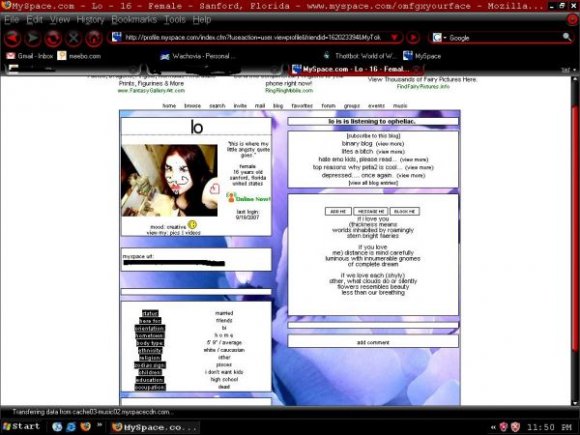Click the URL address bar
Screen dimensions: 580x435
point(256,37)
